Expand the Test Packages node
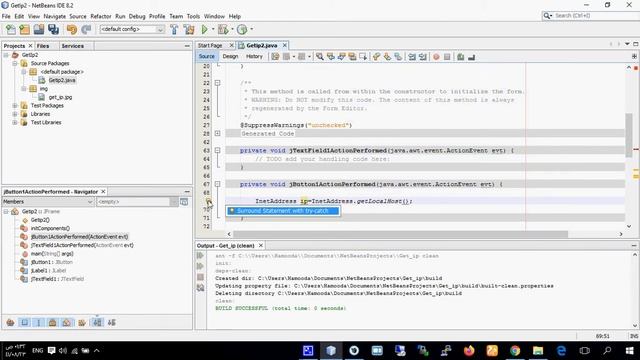 tap(15, 106)
